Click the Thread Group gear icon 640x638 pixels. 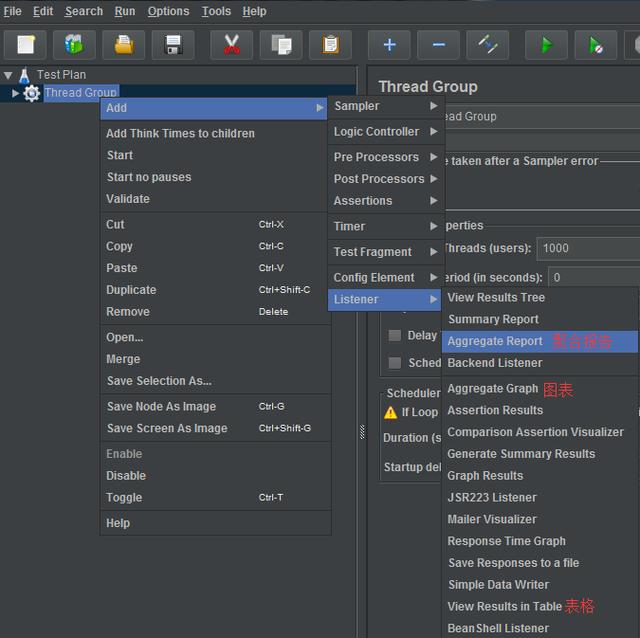coord(32,93)
